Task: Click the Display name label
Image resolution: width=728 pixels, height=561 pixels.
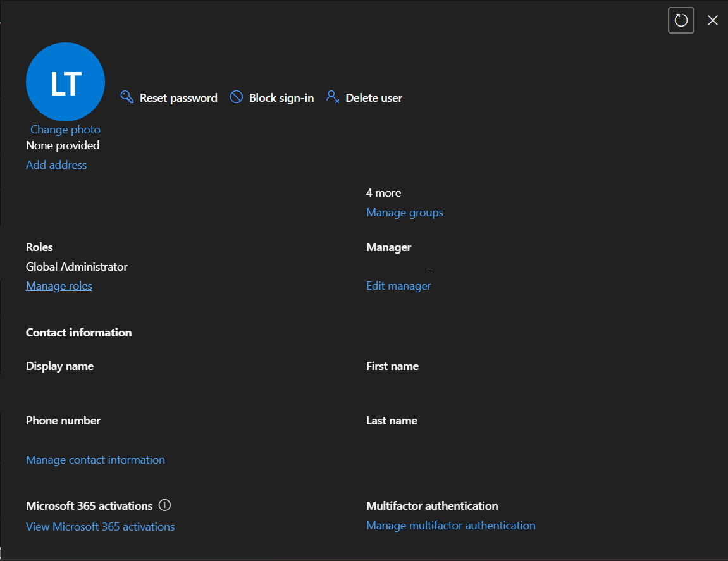Action: (60, 366)
